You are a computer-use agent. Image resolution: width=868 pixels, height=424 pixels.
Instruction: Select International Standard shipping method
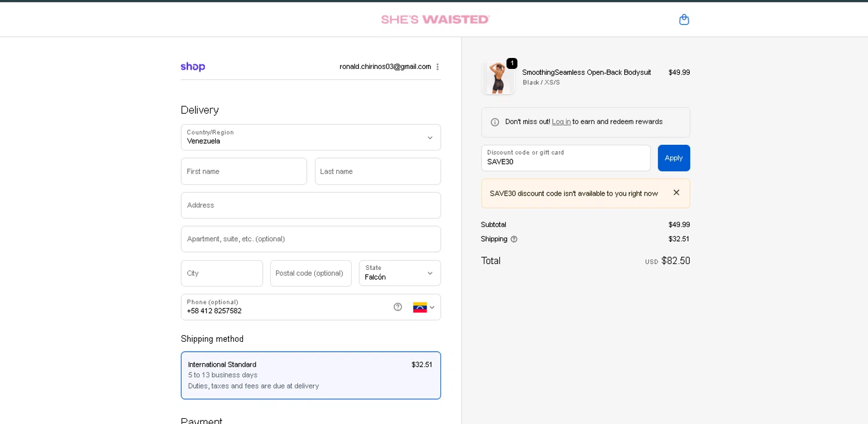pyautogui.click(x=311, y=375)
